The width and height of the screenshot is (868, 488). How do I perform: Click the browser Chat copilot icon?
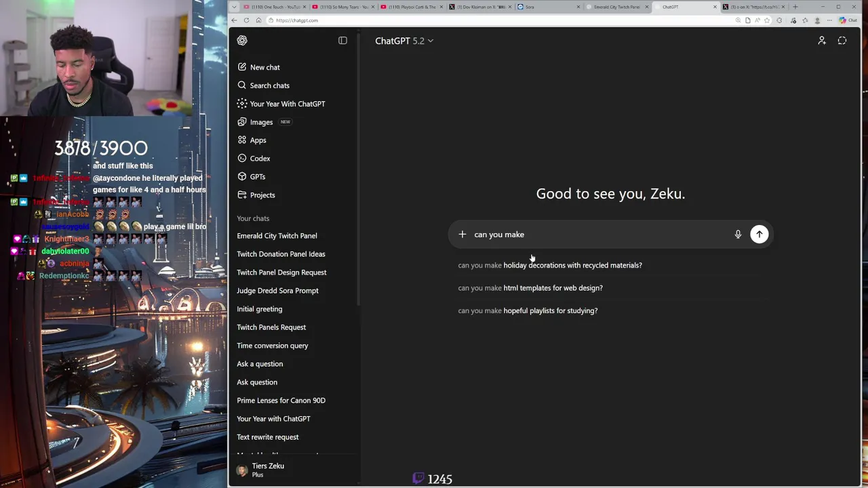pos(848,20)
